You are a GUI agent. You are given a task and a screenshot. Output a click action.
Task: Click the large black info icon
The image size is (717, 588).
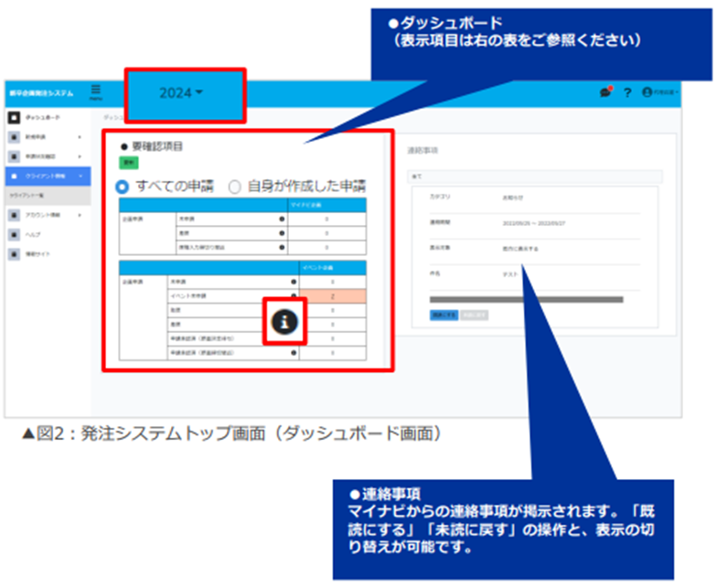284,320
